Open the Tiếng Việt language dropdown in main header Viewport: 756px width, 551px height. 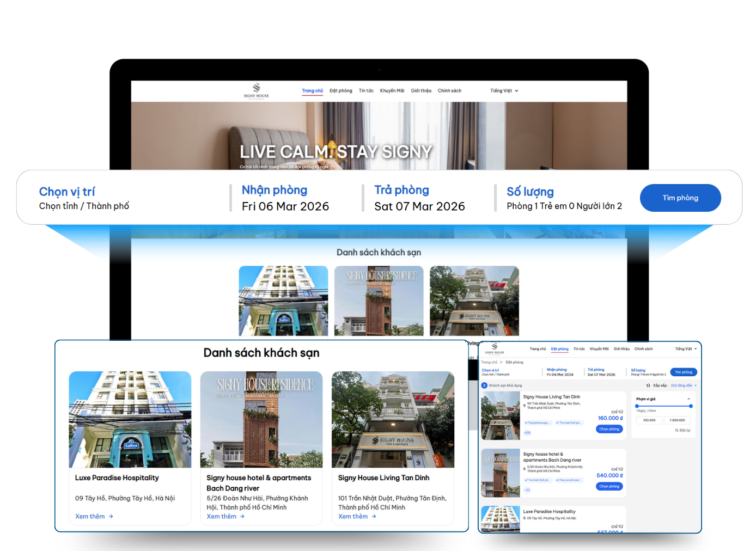(x=504, y=91)
